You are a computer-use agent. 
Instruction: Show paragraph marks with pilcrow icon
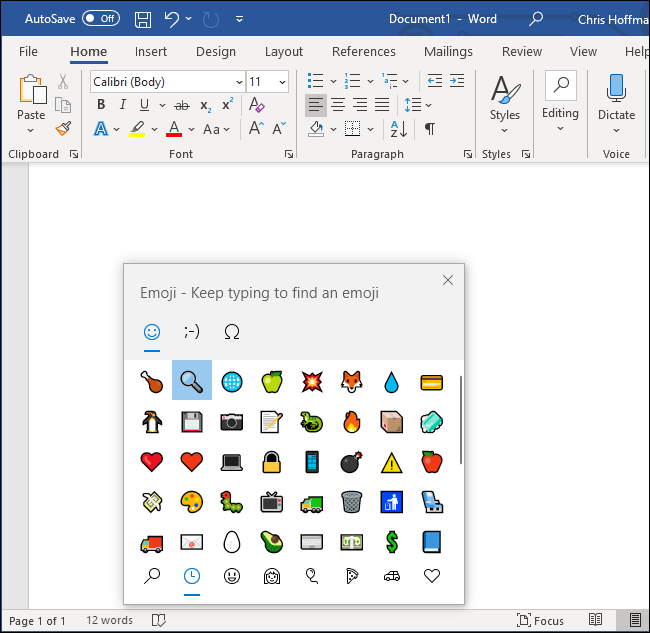429,129
